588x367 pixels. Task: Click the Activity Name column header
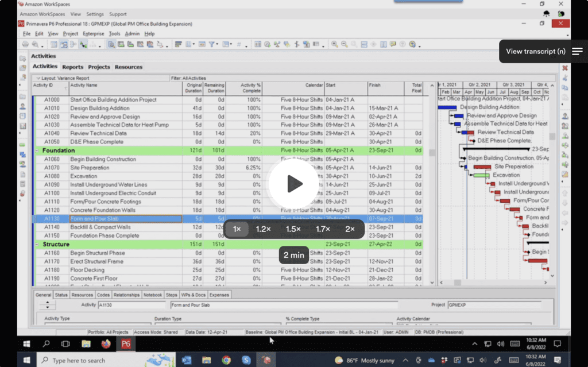pos(126,88)
